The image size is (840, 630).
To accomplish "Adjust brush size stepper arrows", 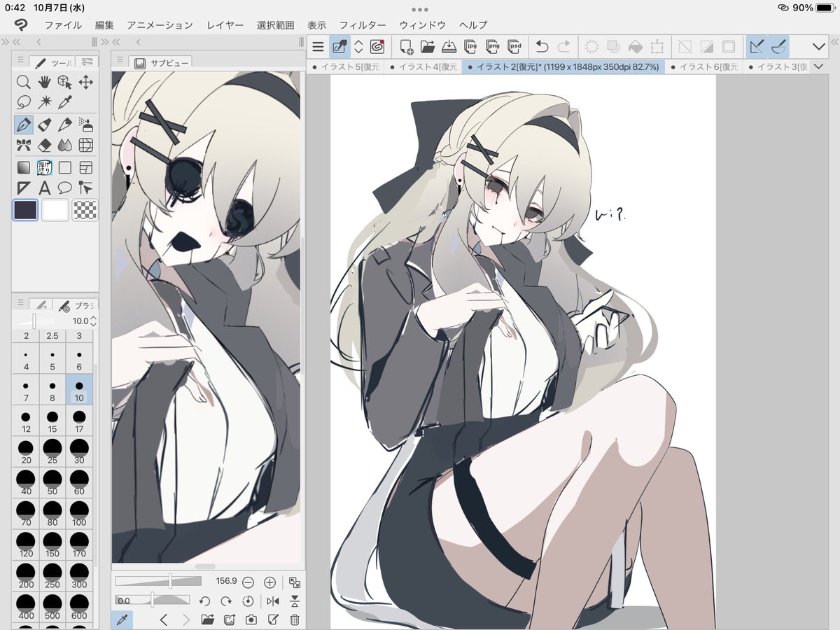I will point(94,321).
